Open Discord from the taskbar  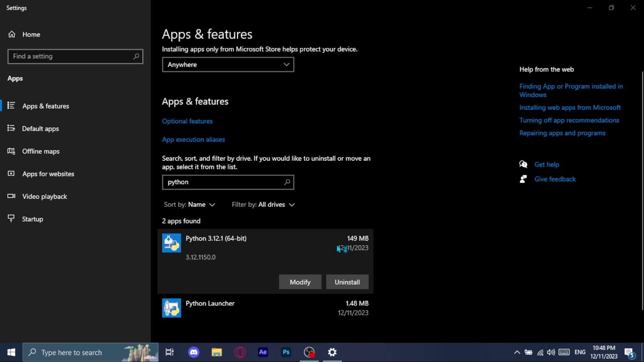(x=194, y=352)
